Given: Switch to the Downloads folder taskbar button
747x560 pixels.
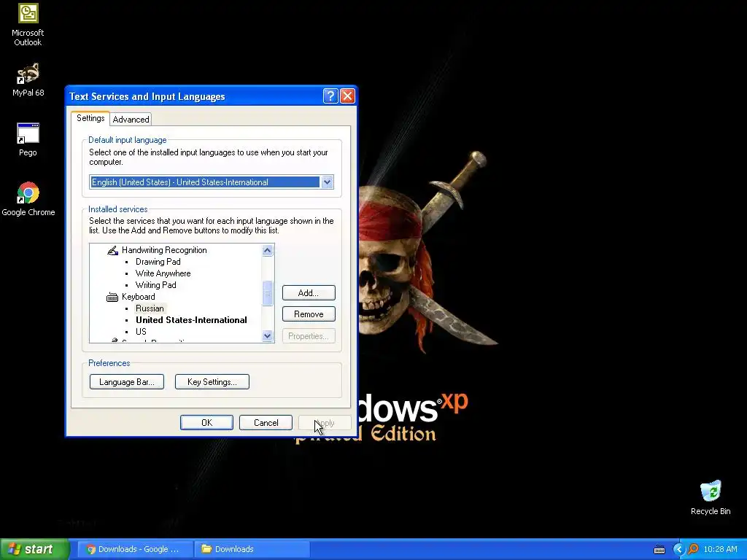Looking at the screenshot, I should click(x=252, y=549).
